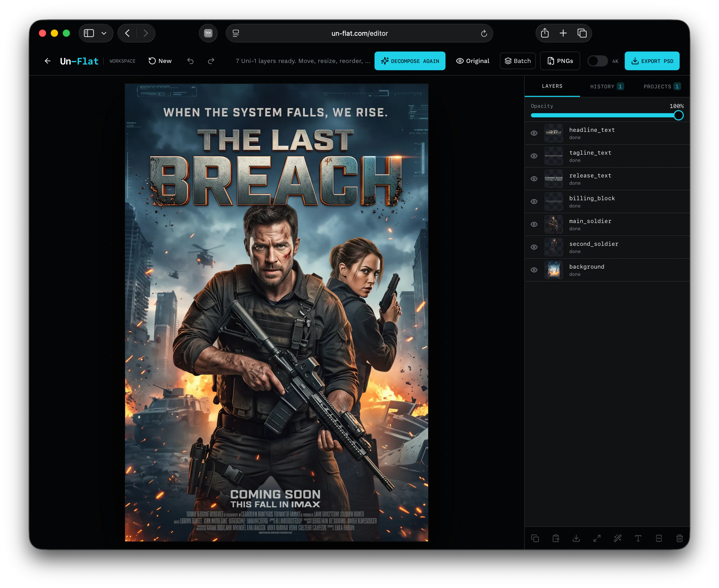Hide the second_soldier layer
Viewport: 719px width, 588px height.
[x=534, y=247]
